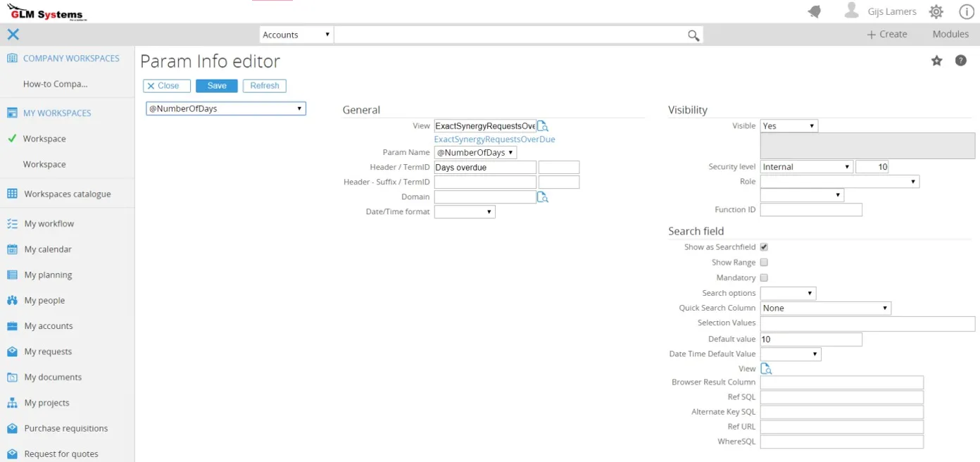980x462 pixels.
Task: Click the info icon in the header
Action: (967, 12)
